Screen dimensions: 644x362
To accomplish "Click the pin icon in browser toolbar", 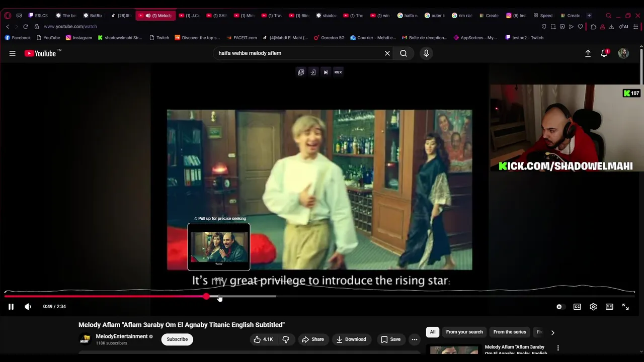I will click(544, 27).
